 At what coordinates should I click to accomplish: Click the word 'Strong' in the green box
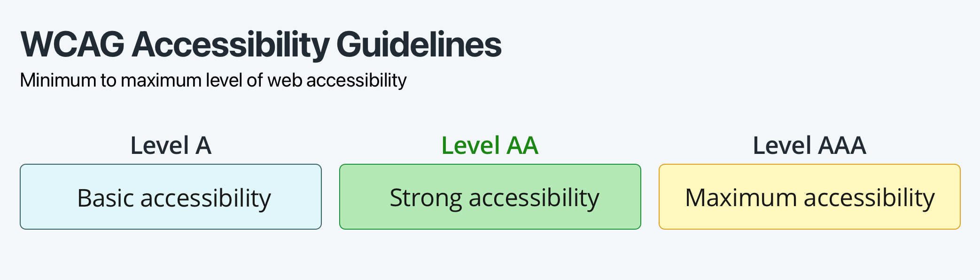[426, 198]
